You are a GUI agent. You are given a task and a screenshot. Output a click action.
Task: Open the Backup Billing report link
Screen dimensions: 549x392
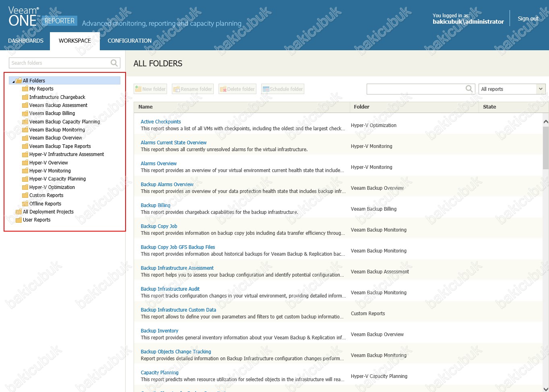(x=155, y=205)
